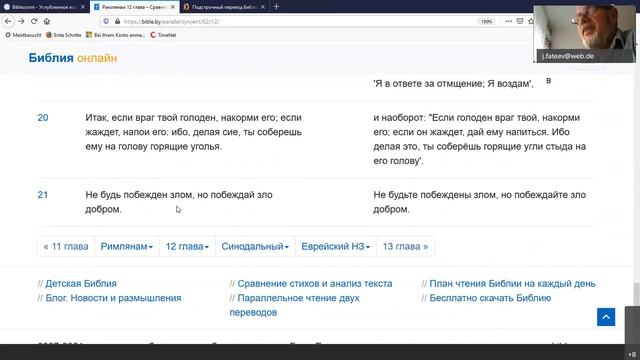Image resolution: width=640 pixels, height=360 pixels.
Task: Open План чтения Библии на каждый день link
Action: (512, 283)
